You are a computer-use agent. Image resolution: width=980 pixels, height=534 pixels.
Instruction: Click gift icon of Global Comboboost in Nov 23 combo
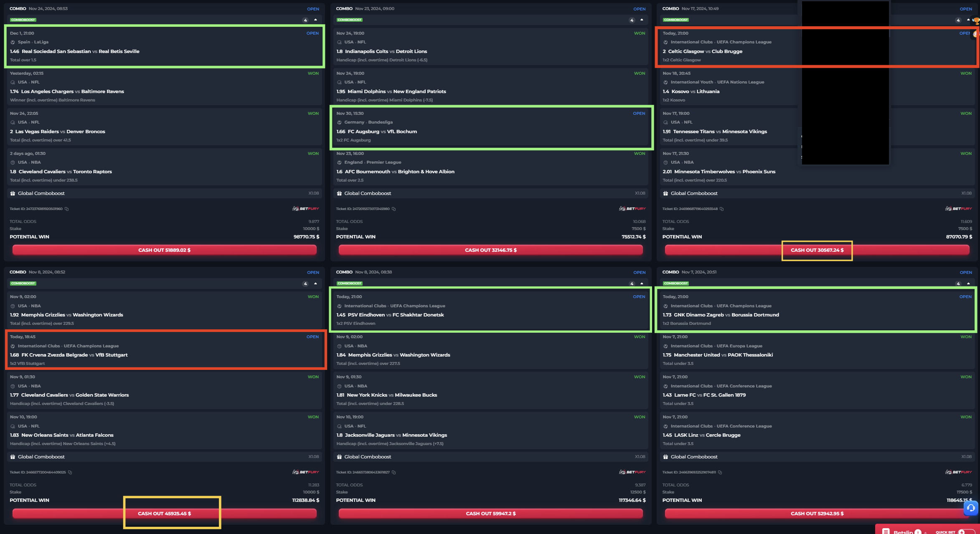tap(339, 193)
